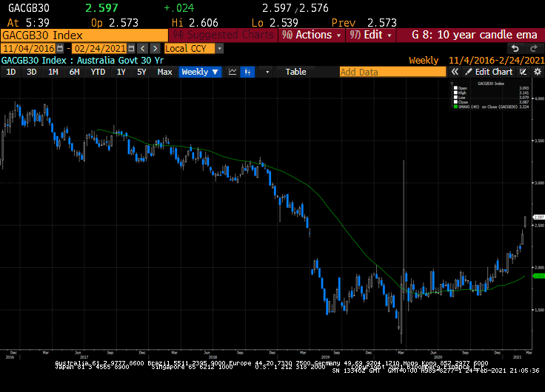
Task: Expand the chart type options arrow
Action: [267, 72]
